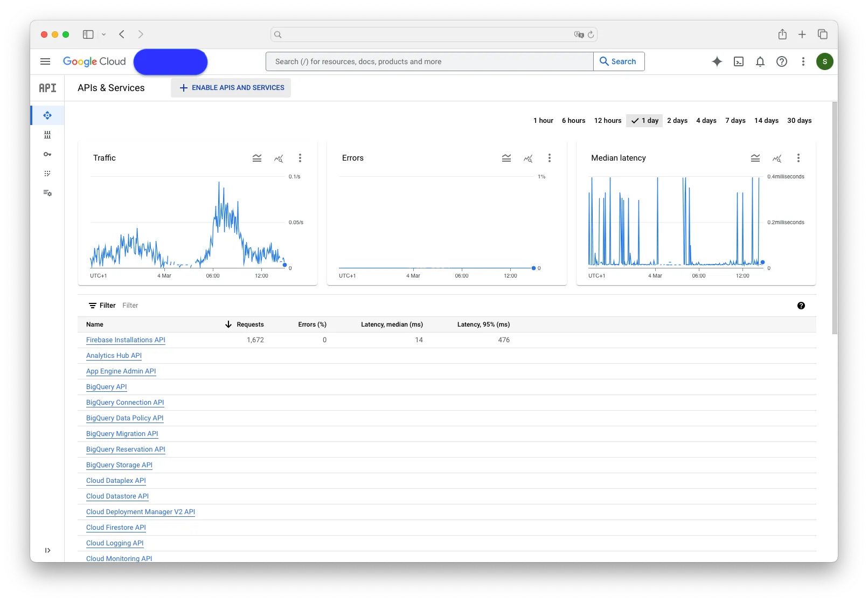Select the 1 hour time range
The width and height of the screenshot is (868, 602).
point(543,121)
